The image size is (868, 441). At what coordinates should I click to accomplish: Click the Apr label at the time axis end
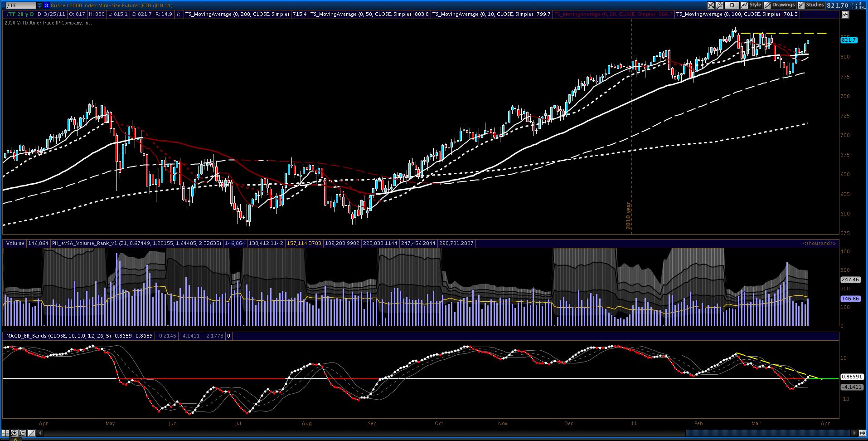coord(825,423)
